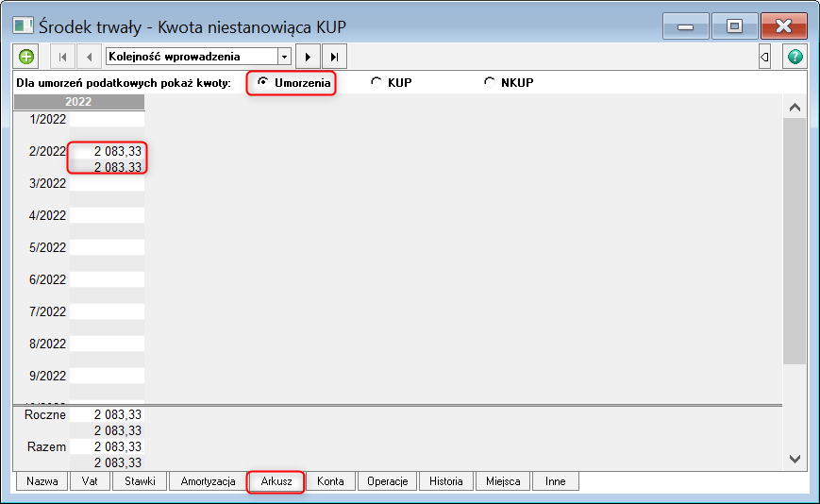Minimize the Środek trwały window
The image size is (820, 504).
686,25
